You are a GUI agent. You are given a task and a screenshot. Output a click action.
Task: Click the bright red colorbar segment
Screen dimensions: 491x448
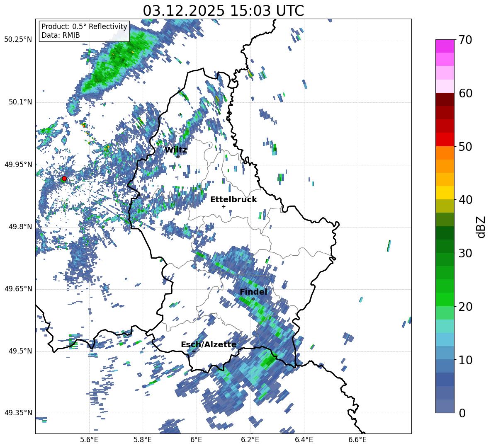(445, 140)
